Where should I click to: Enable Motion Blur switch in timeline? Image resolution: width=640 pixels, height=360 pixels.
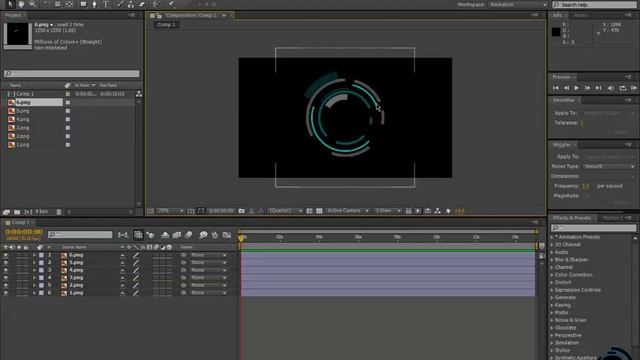point(188,235)
